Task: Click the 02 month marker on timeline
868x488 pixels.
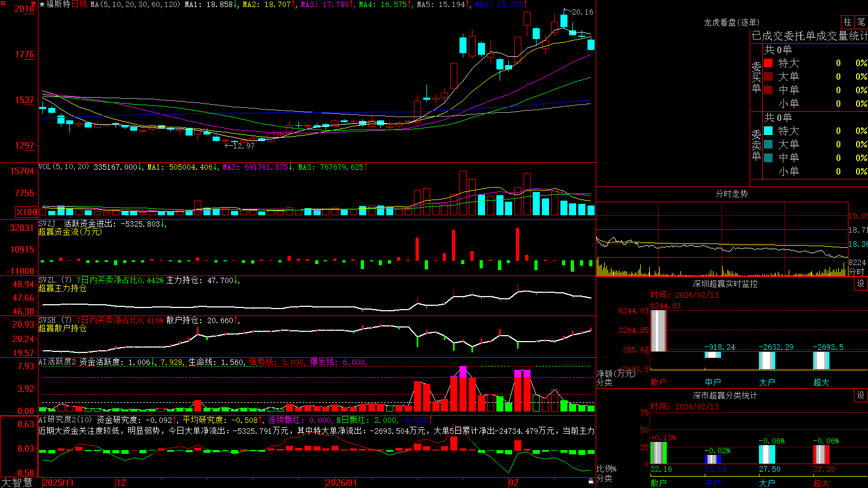Action: click(x=514, y=483)
